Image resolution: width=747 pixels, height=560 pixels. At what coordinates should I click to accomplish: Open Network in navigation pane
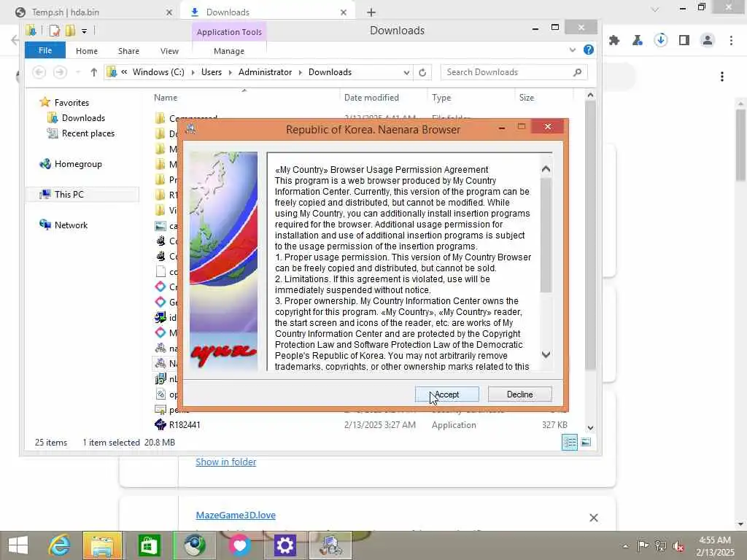click(71, 225)
